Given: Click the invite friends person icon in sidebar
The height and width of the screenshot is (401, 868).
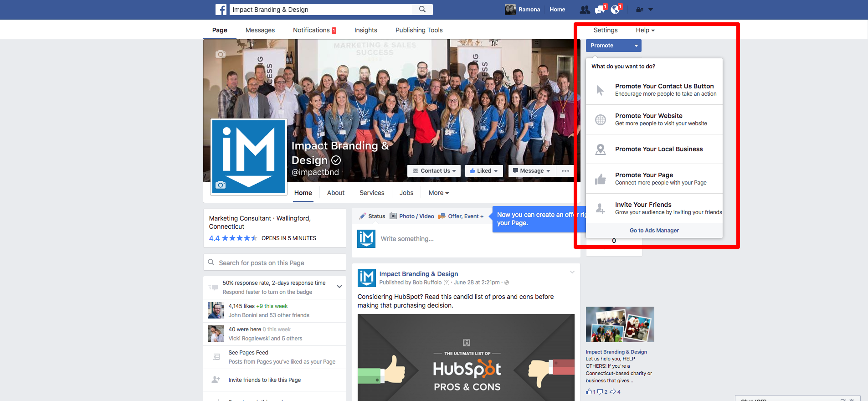Looking at the screenshot, I should coord(216,380).
